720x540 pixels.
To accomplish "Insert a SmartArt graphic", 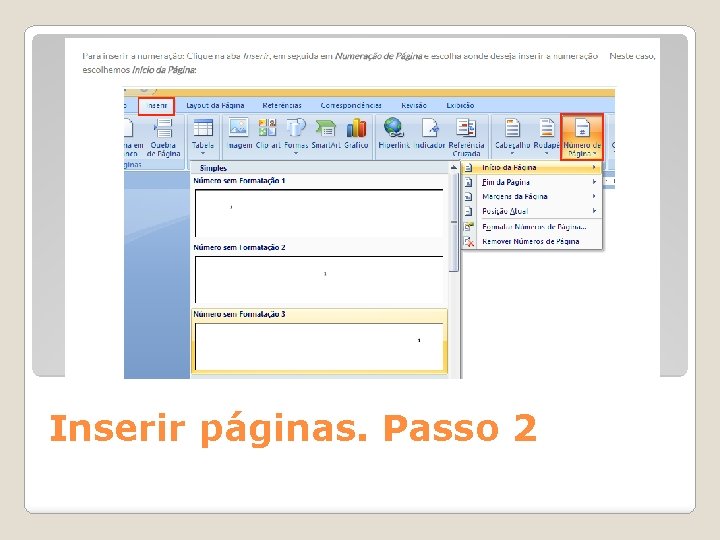I will 326,134.
